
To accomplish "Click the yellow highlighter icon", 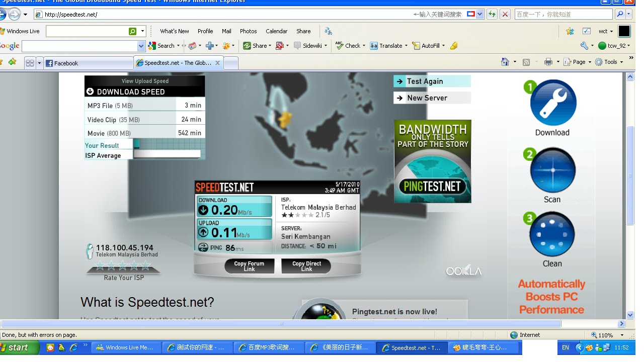I will point(454,46).
